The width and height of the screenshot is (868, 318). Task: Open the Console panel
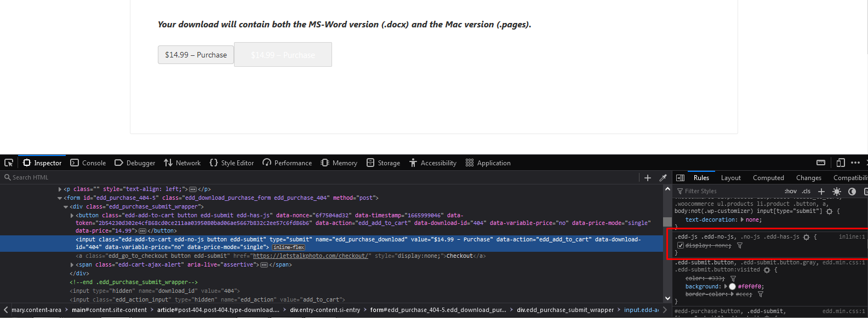coord(88,163)
